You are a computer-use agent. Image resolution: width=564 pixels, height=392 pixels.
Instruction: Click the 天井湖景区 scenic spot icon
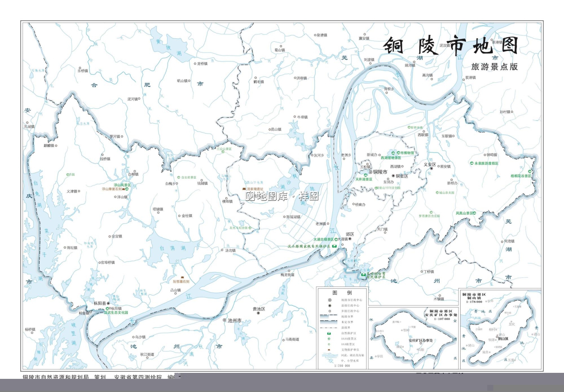[x=365, y=175]
